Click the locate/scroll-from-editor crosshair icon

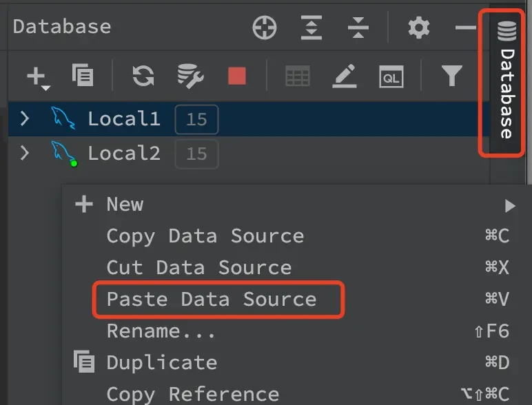[265, 28]
